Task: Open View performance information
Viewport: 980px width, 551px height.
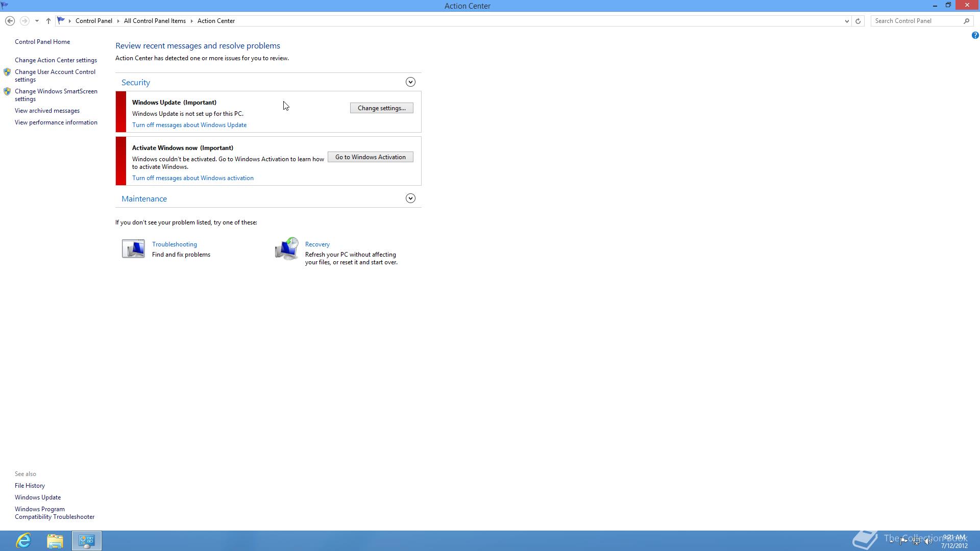Action: [x=56, y=122]
